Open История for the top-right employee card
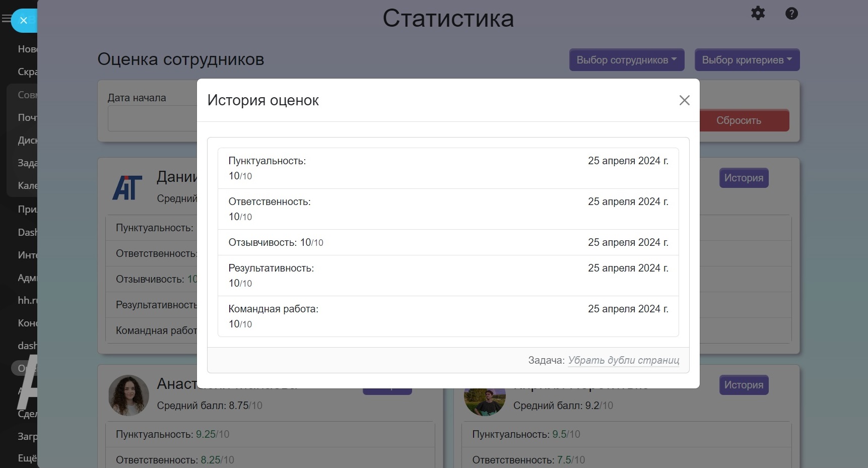868x468 pixels. 743,178
